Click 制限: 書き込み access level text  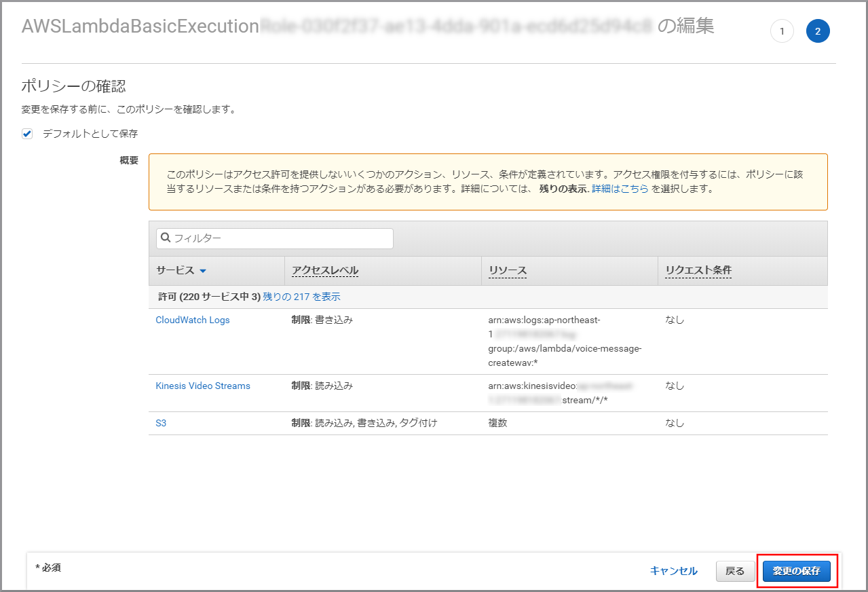click(322, 320)
